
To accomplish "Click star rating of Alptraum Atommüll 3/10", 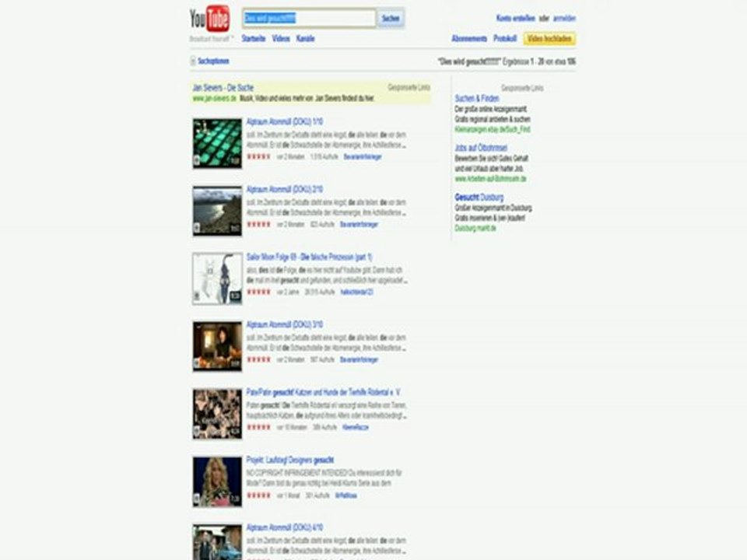I will (x=258, y=359).
